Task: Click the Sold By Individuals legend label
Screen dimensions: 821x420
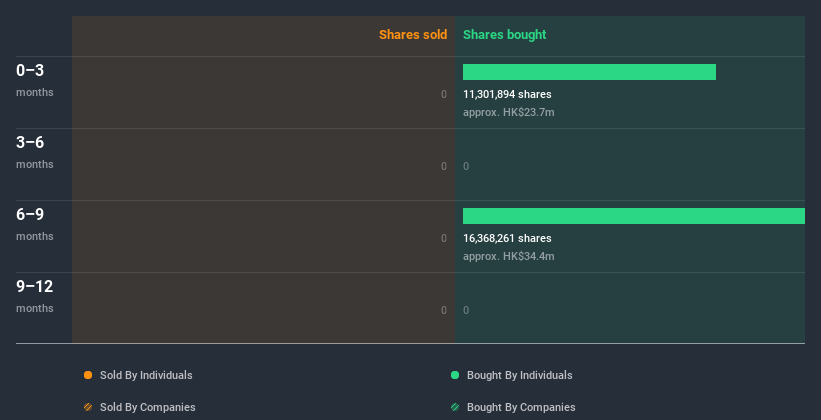Action: coord(146,375)
